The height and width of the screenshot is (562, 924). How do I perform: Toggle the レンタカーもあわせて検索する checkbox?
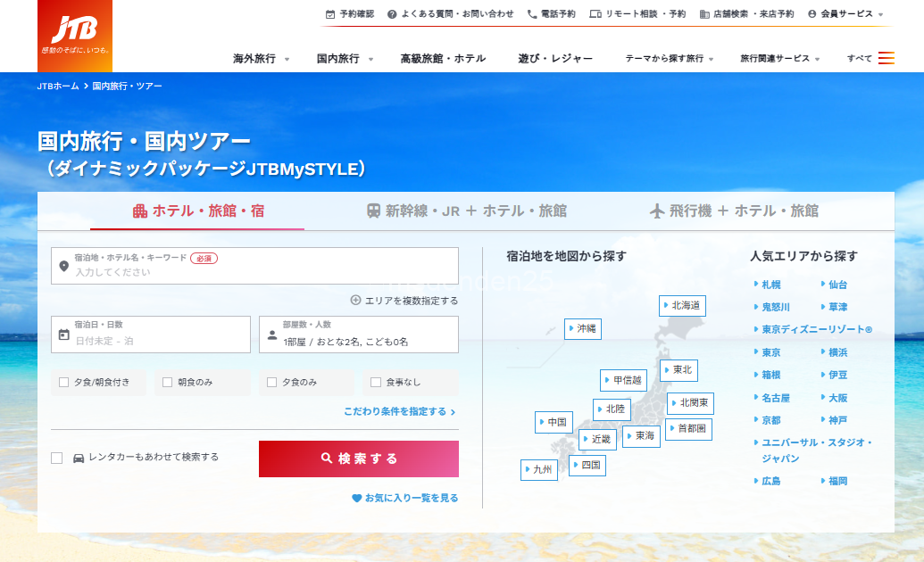57,458
